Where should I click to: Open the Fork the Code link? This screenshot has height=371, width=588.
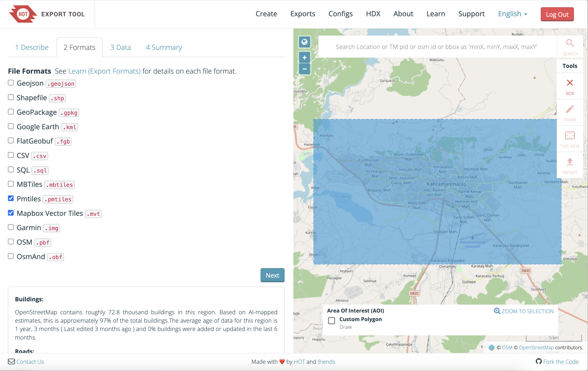(561, 362)
